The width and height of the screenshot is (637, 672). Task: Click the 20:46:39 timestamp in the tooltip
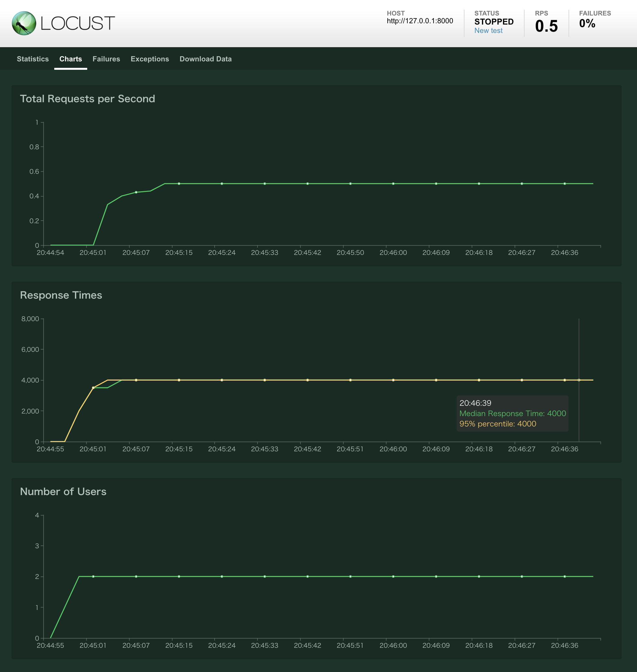coord(475,403)
